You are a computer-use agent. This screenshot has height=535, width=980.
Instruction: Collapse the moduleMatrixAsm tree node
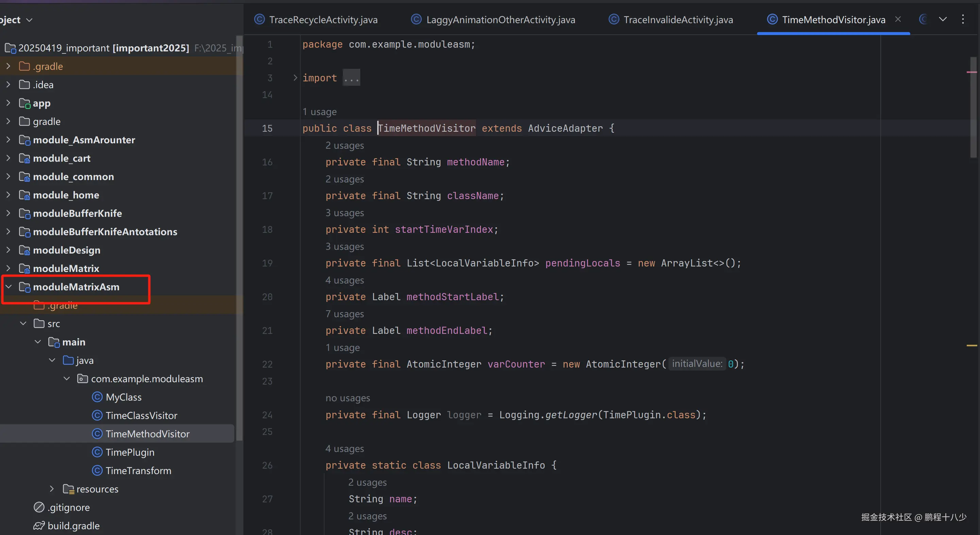pos(9,287)
